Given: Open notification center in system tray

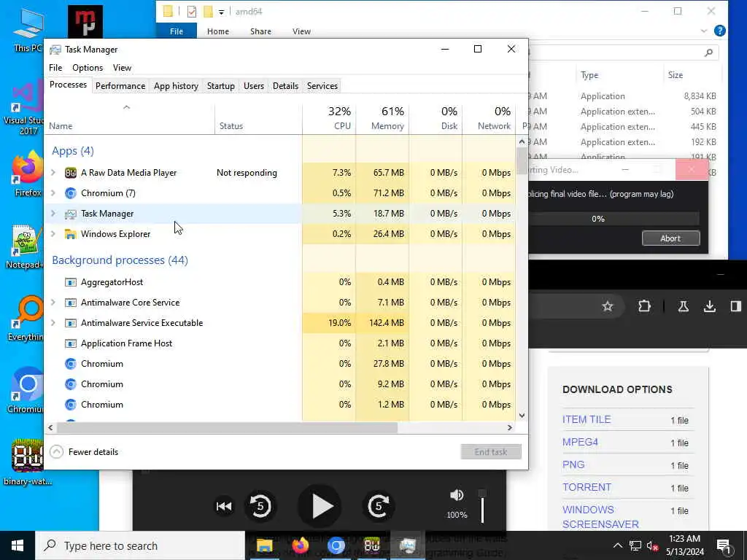Looking at the screenshot, I should (724, 546).
